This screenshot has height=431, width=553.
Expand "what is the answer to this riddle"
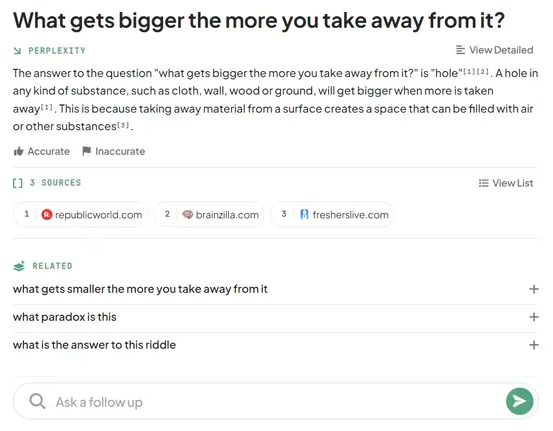pos(534,345)
